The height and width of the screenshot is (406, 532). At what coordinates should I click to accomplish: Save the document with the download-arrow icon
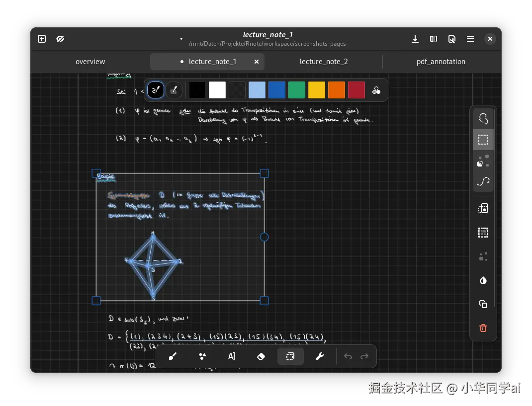pyautogui.click(x=415, y=39)
